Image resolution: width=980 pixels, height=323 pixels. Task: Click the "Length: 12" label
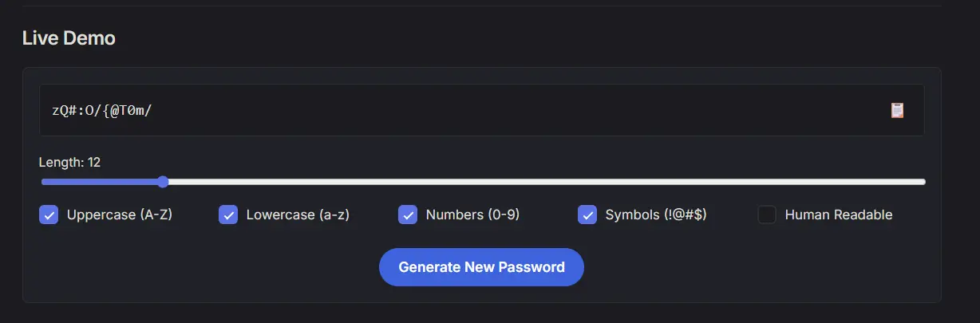click(x=69, y=163)
